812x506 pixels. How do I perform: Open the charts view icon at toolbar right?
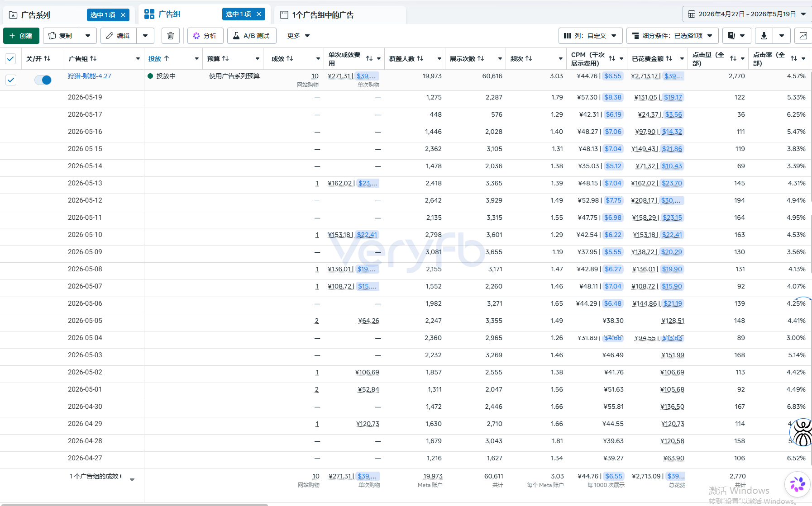tap(803, 36)
